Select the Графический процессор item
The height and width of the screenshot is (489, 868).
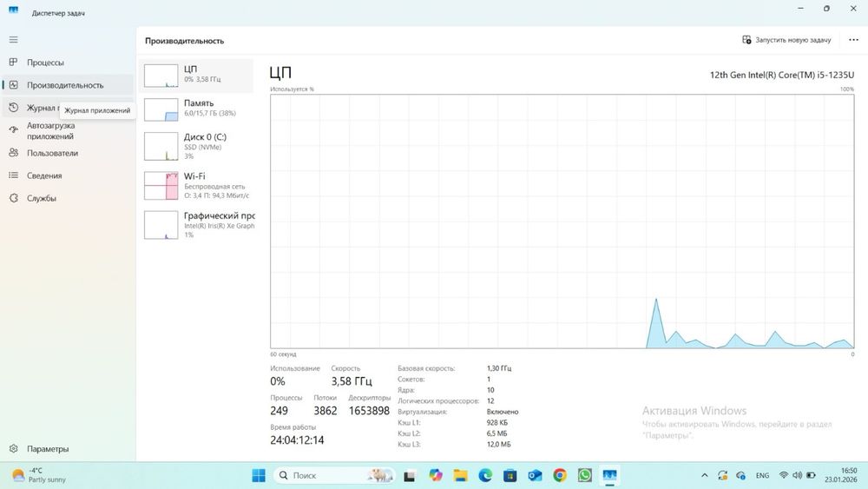point(196,225)
